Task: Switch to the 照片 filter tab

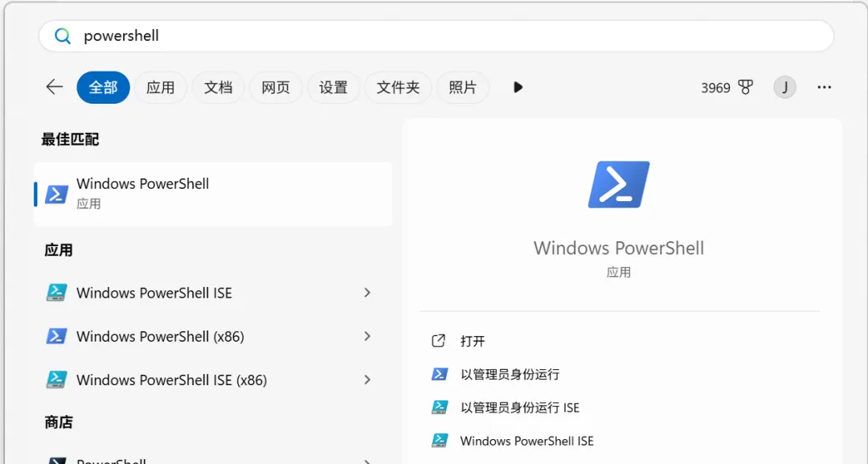Action: tap(463, 88)
